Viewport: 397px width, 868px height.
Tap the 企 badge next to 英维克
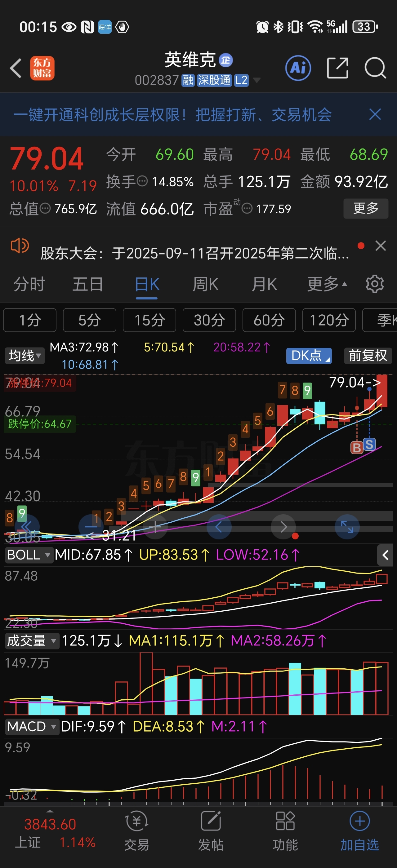[226, 60]
